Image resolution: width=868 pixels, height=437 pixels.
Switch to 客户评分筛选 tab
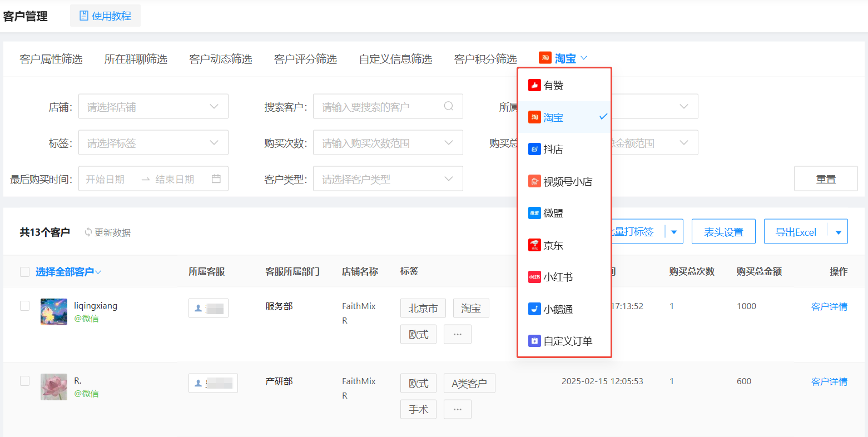tap(305, 59)
